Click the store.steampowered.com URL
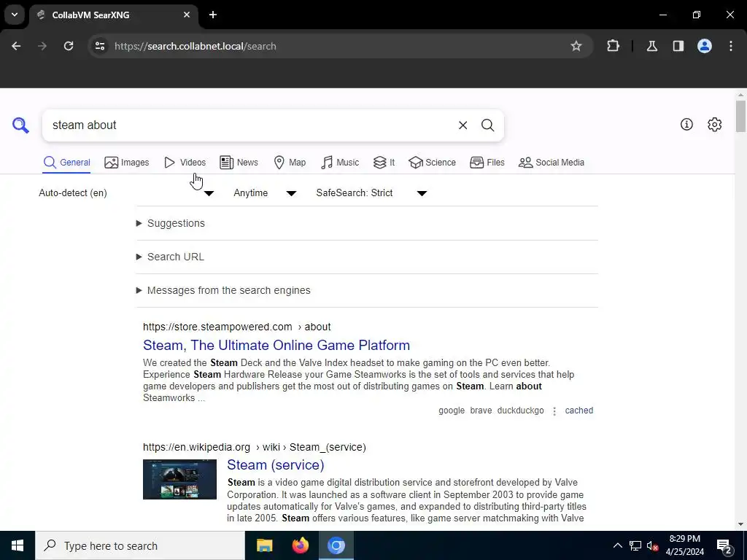This screenshot has width=747, height=560. point(237,327)
